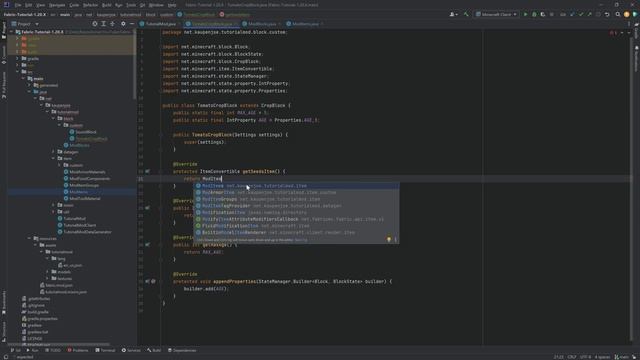Expand the models folder in project tree
Image resolution: width=640 pixels, height=360 pixels.
47,272
